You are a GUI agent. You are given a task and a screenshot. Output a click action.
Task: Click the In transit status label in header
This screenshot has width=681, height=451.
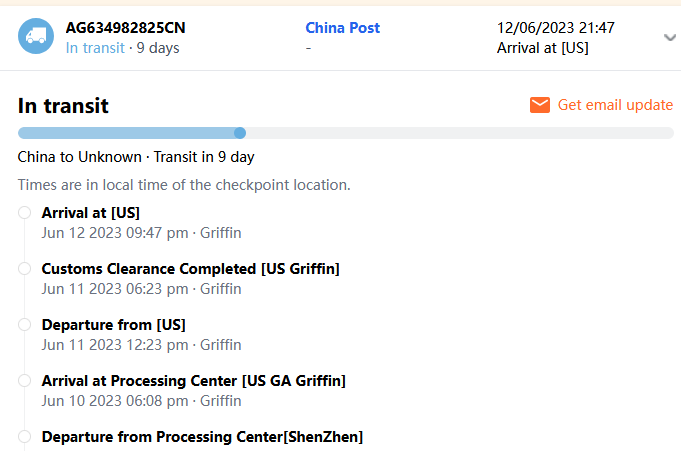[96, 48]
